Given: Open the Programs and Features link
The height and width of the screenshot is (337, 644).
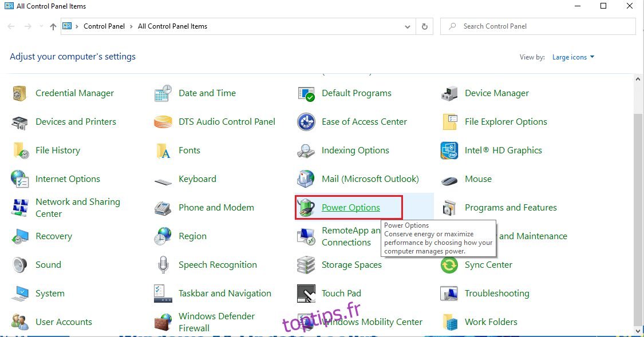Looking at the screenshot, I should pyautogui.click(x=511, y=208).
